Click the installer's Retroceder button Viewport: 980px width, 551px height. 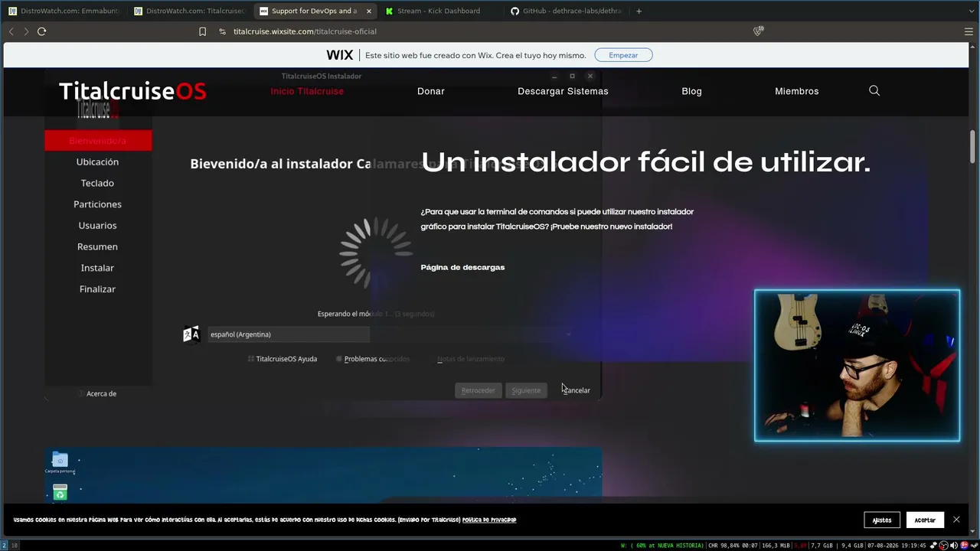click(478, 390)
